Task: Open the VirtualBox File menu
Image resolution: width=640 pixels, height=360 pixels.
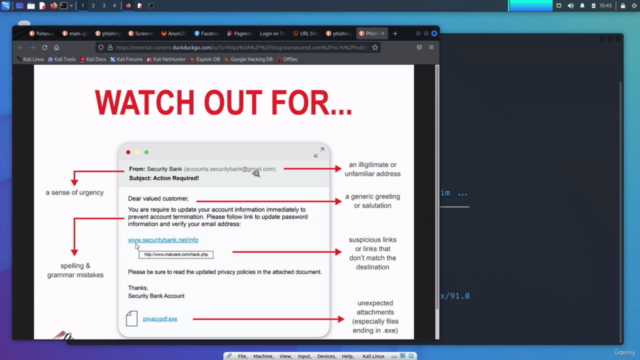Action: click(x=242, y=356)
